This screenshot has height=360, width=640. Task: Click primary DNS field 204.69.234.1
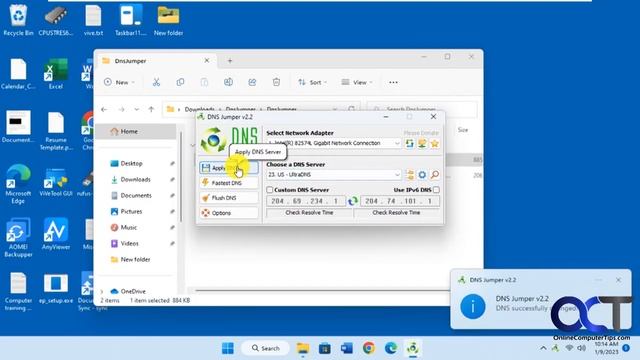306,201
